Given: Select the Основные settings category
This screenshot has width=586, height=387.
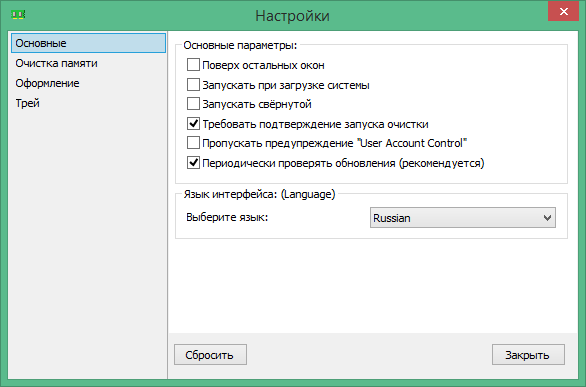Looking at the screenshot, I should (89, 43).
